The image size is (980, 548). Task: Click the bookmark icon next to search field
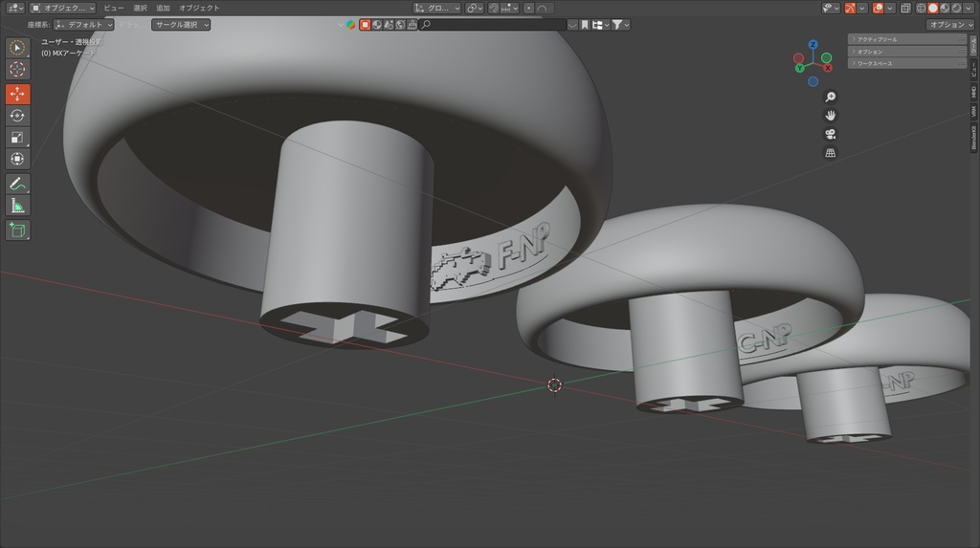[x=585, y=24]
